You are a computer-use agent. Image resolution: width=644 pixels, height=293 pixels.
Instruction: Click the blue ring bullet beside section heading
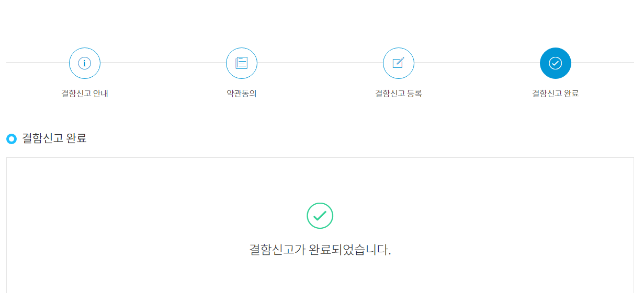click(12, 139)
